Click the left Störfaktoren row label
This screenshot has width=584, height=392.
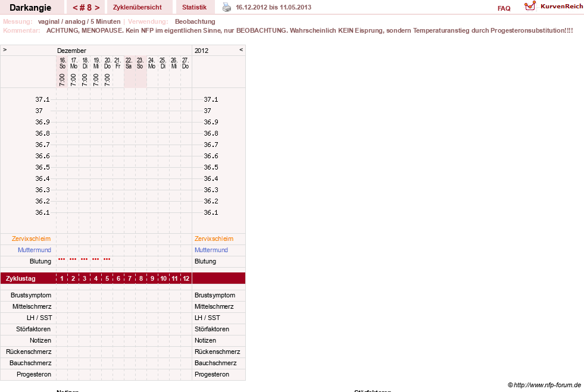coord(33,329)
